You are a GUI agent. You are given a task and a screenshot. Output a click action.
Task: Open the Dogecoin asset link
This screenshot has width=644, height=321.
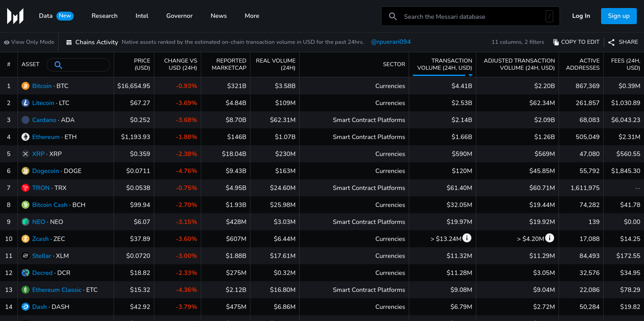point(46,171)
